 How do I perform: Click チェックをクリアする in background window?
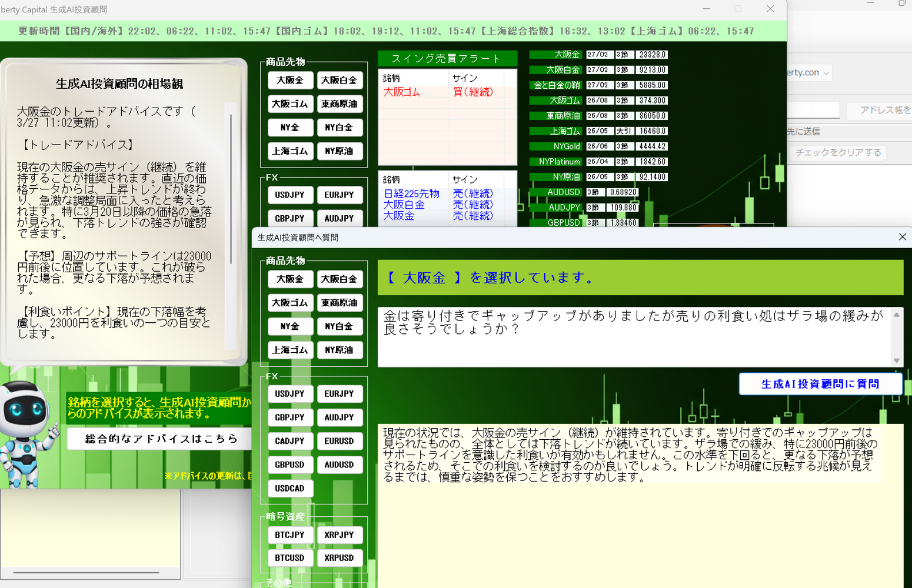pyautogui.click(x=838, y=152)
